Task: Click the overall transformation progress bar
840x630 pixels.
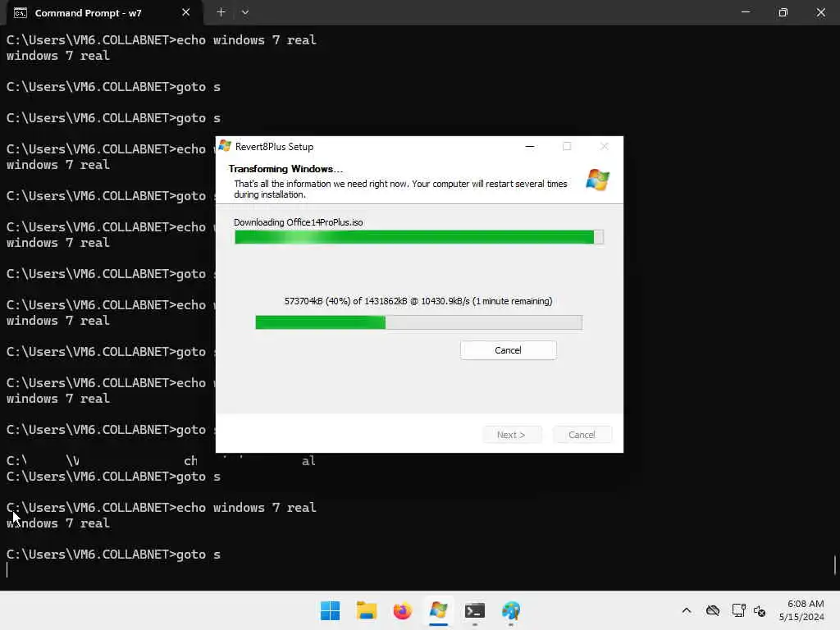Action: pyautogui.click(x=419, y=237)
